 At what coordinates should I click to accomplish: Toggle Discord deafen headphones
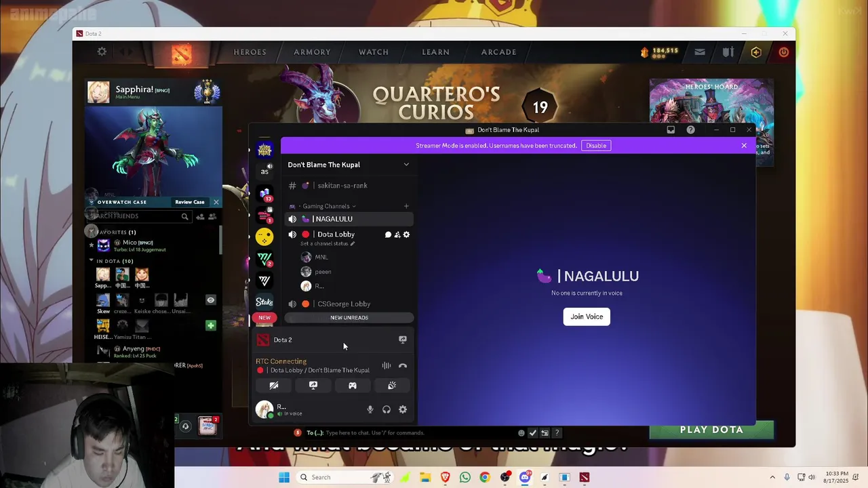coord(386,409)
